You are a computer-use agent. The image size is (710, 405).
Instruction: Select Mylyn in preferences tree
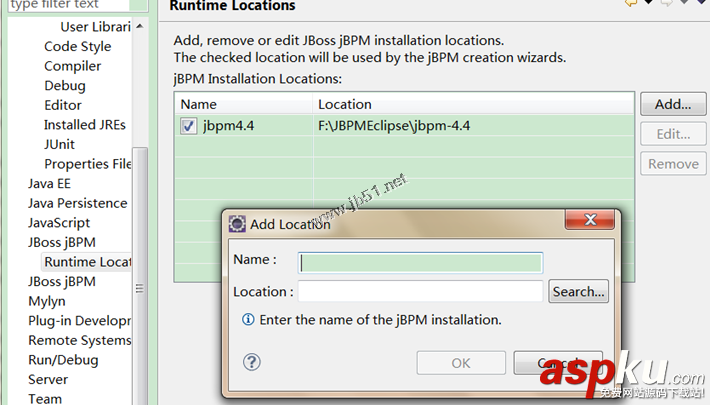[47, 301]
